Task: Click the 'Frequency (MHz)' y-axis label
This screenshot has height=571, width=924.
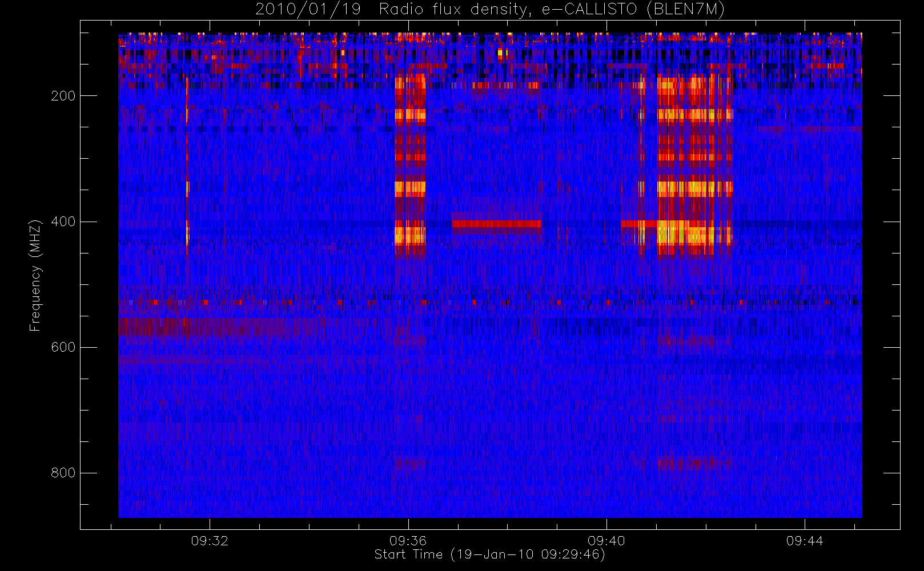Action: pyautogui.click(x=35, y=275)
